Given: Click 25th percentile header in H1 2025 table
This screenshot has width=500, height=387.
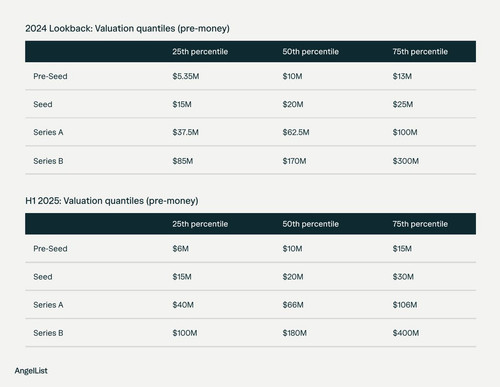Looking at the screenshot, I should pos(200,224).
